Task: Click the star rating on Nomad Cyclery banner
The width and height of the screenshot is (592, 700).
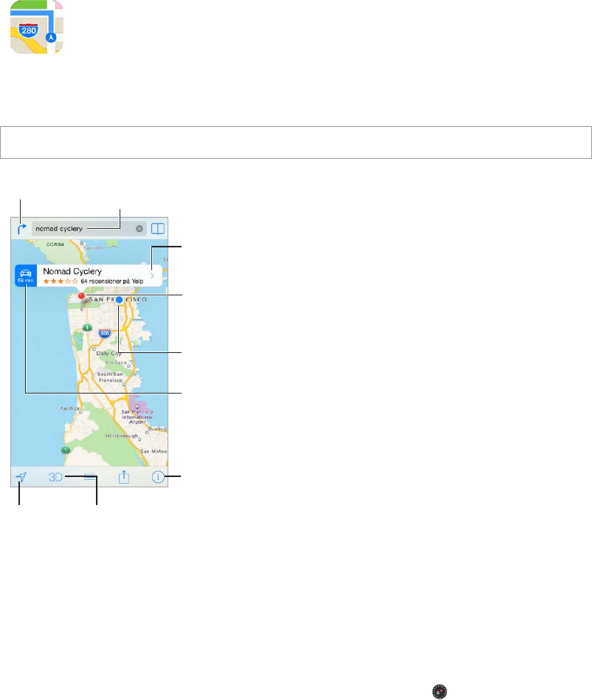Action: [x=61, y=281]
